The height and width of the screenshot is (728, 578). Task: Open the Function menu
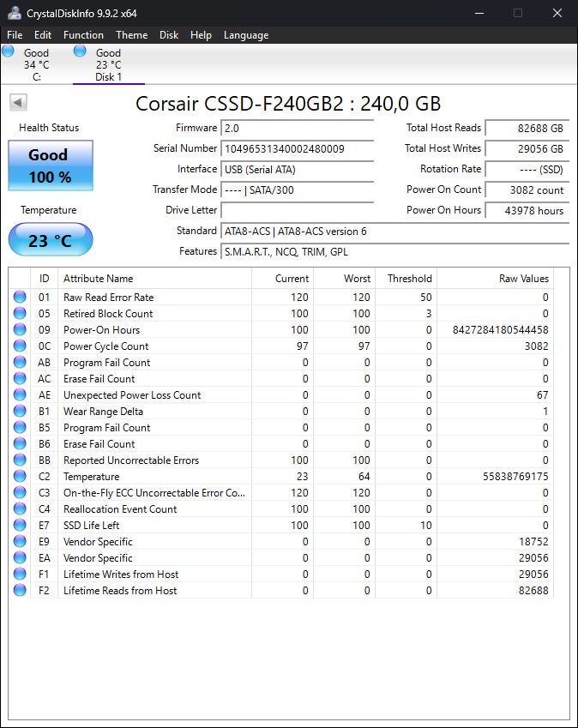coord(83,35)
